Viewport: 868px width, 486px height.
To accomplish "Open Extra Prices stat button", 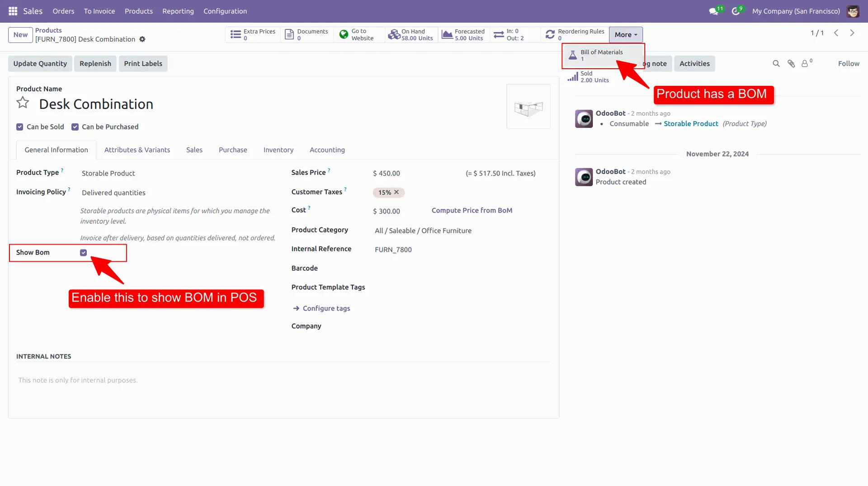I will (253, 35).
